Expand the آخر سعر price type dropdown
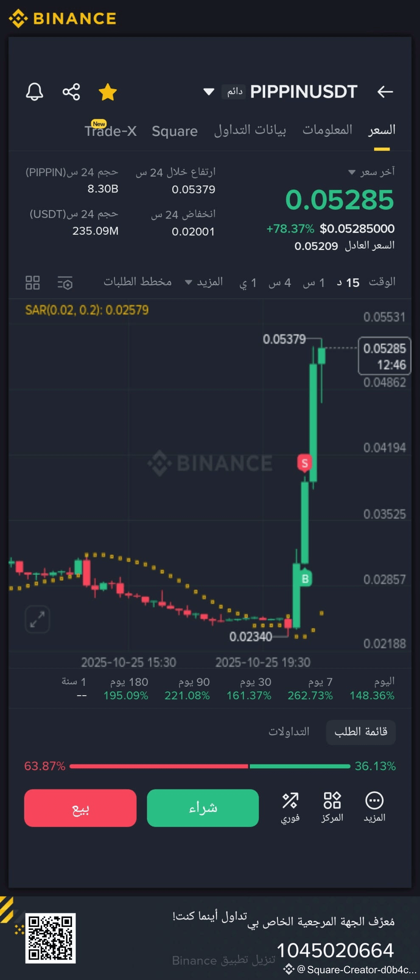Screen dimensions: 420x980 pyautogui.click(x=351, y=172)
